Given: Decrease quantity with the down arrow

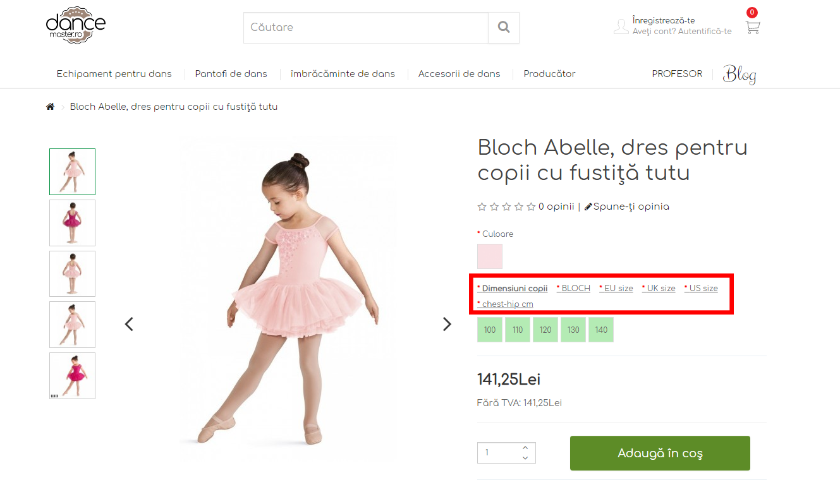Looking at the screenshot, I should click(x=525, y=458).
